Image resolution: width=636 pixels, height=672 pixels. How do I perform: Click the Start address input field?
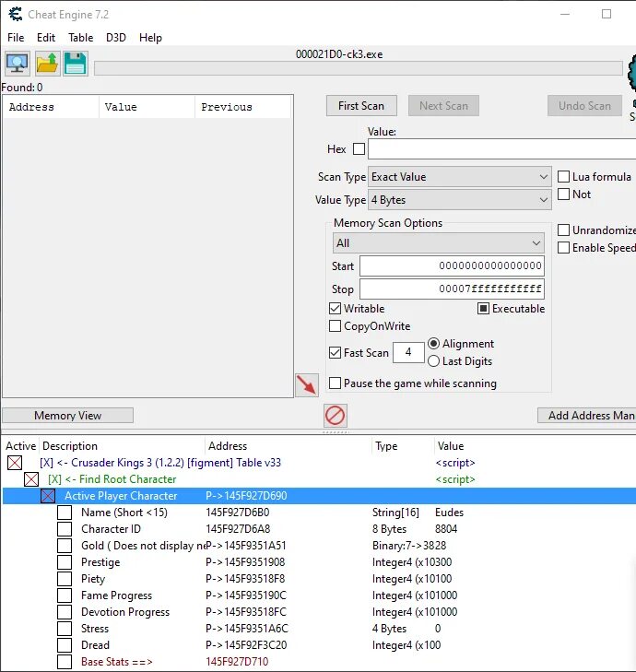tap(452, 265)
